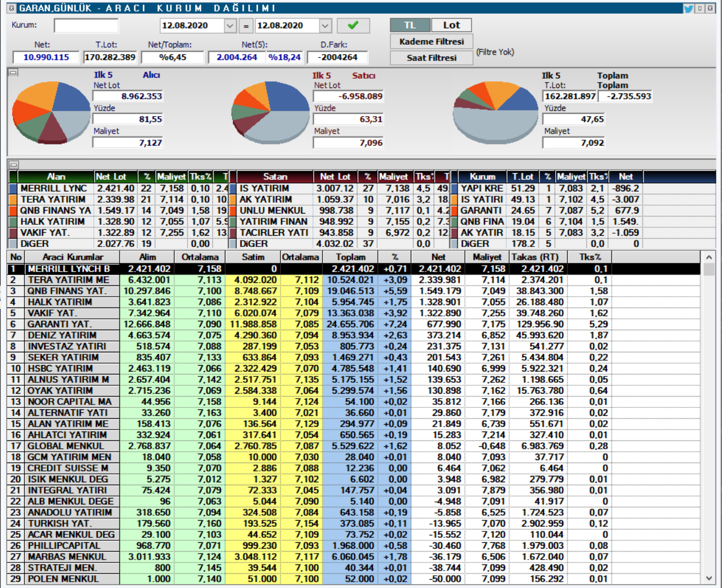
Task: Click the sellers Ilk 5 pie chart
Action: [x=271, y=113]
